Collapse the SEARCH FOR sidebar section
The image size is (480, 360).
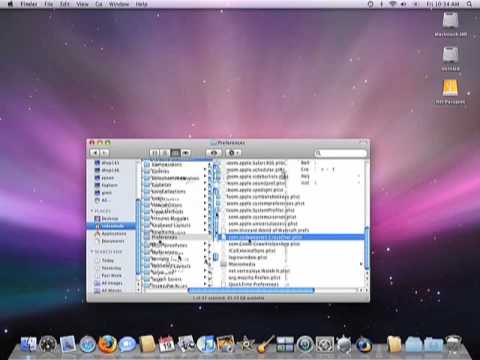pyautogui.click(x=92, y=252)
